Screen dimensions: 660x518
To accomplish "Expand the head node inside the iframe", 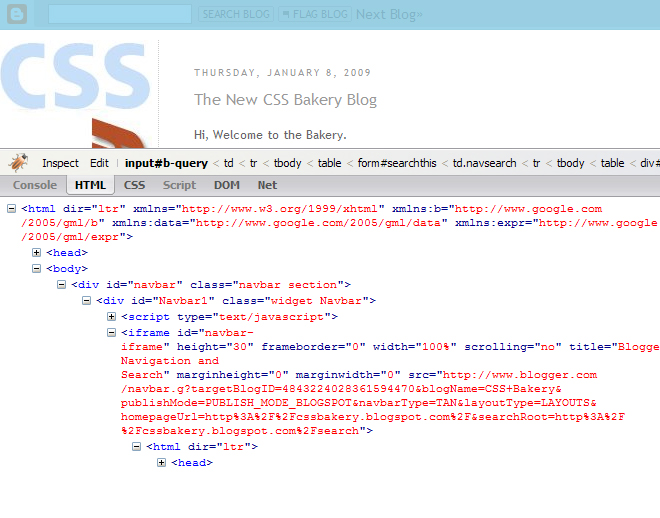I will (x=162, y=462).
